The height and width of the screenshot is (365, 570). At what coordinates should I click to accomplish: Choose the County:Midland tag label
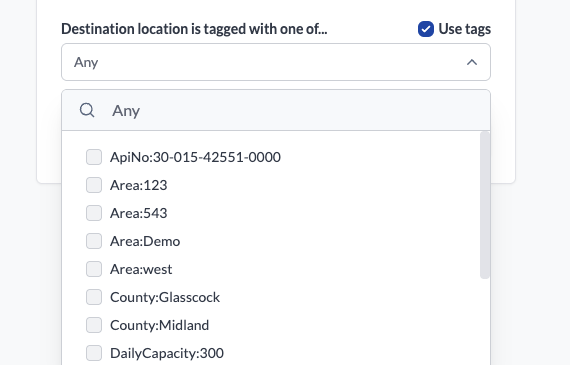(x=160, y=325)
